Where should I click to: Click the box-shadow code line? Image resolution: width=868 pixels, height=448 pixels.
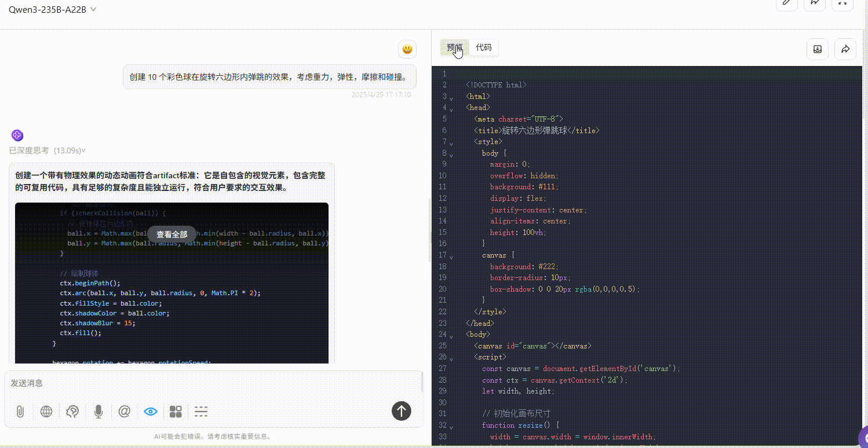coord(565,289)
